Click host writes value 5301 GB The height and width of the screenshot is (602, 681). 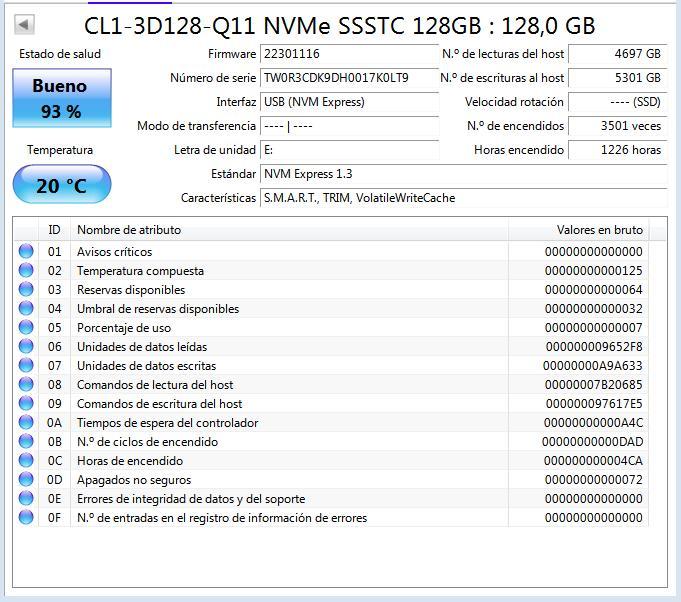[618, 78]
